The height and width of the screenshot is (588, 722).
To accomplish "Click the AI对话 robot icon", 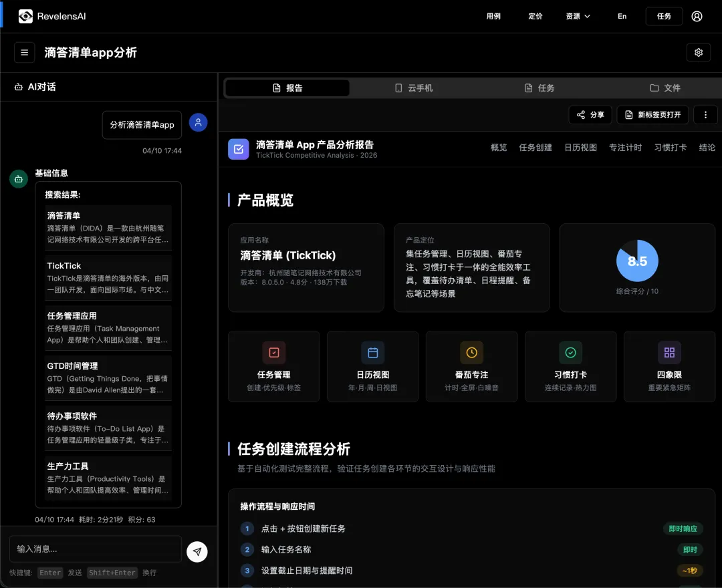I will point(19,87).
